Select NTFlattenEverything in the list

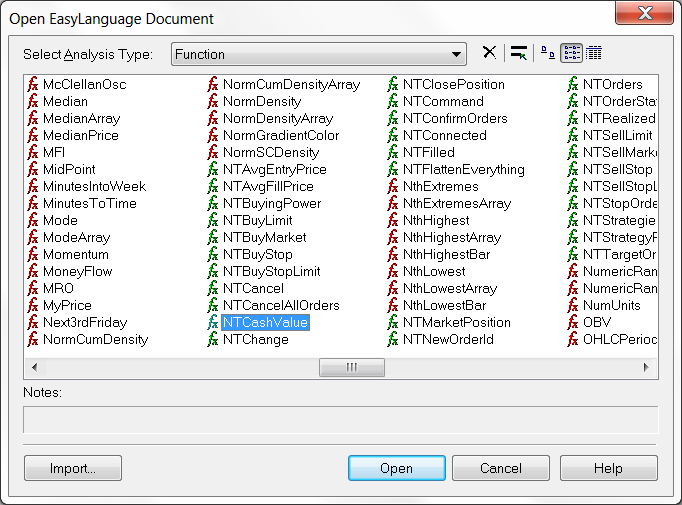pos(464,169)
